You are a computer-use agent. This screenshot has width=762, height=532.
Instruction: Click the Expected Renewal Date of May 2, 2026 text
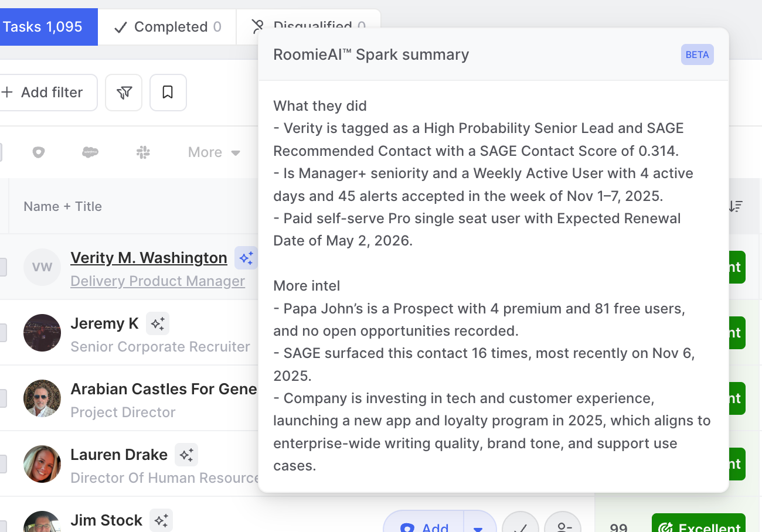[x=477, y=230]
